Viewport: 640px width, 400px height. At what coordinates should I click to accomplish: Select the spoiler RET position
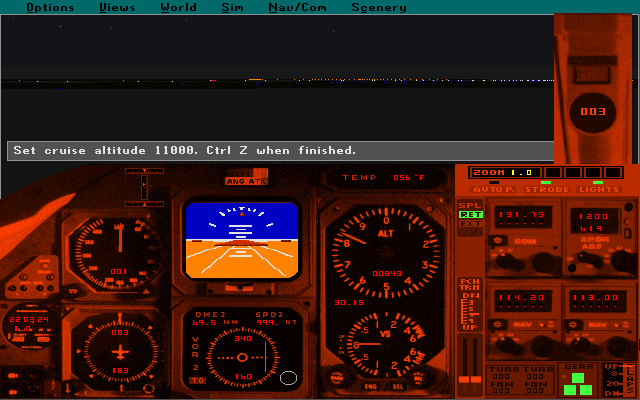(471, 215)
